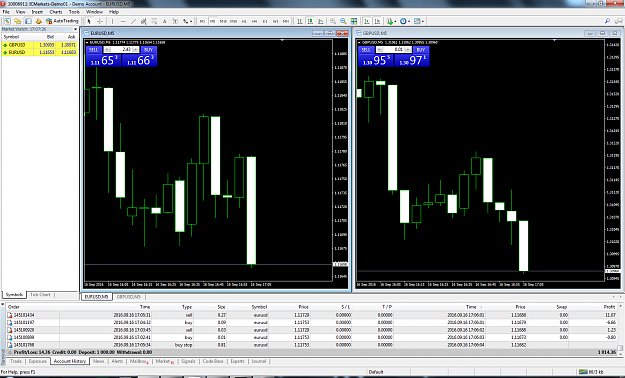Click the Order column header
The height and width of the screenshot is (378, 625).
point(14,307)
